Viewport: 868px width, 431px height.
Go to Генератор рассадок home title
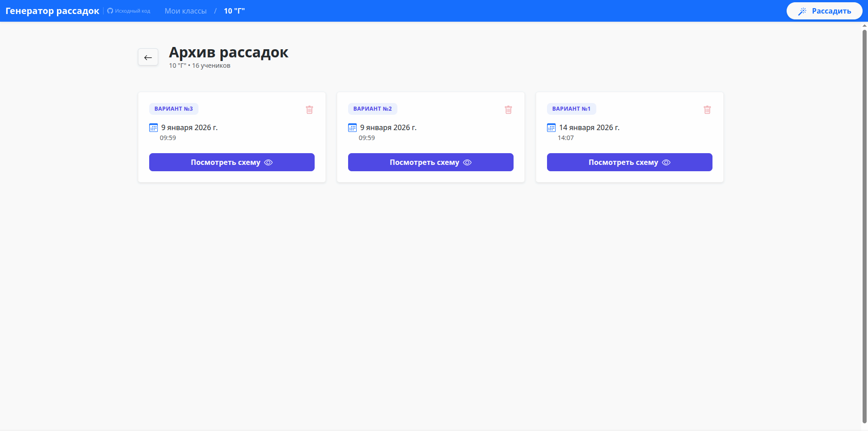(x=52, y=11)
